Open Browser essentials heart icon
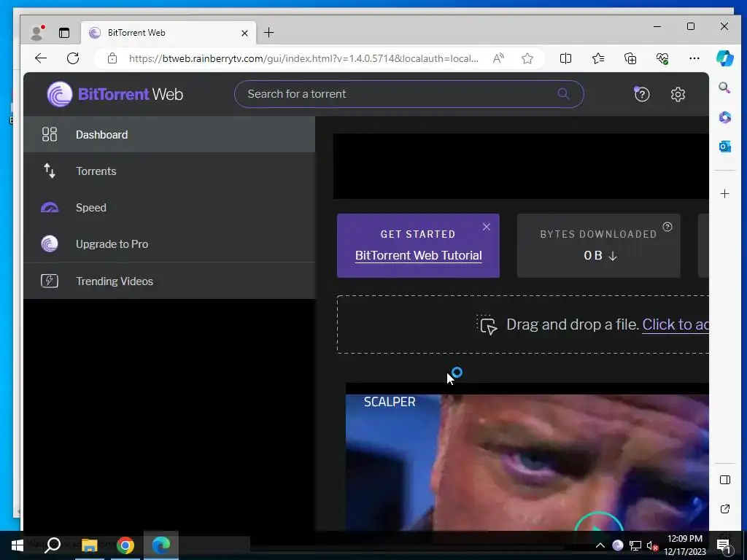This screenshot has width=747, height=560. [x=662, y=58]
